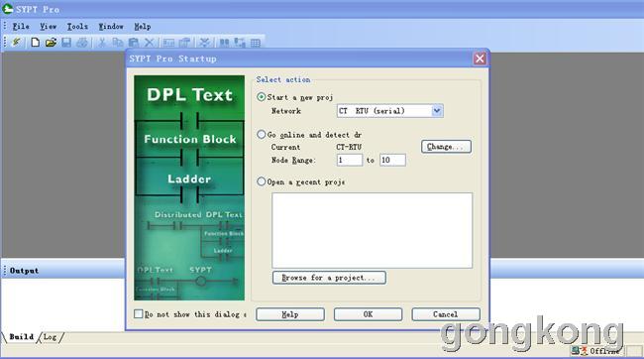Click the Node Range start field
The width and height of the screenshot is (644, 359).
(350, 160)
